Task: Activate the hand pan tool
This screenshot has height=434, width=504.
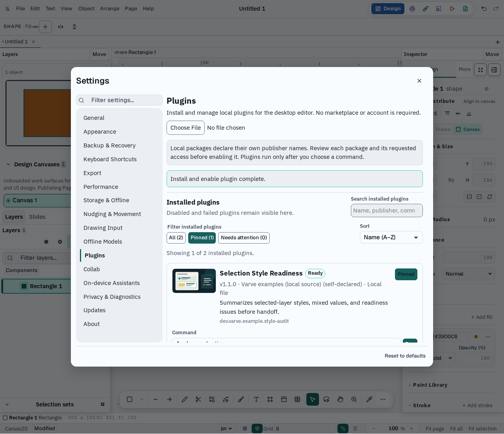Action: (340, 399)
